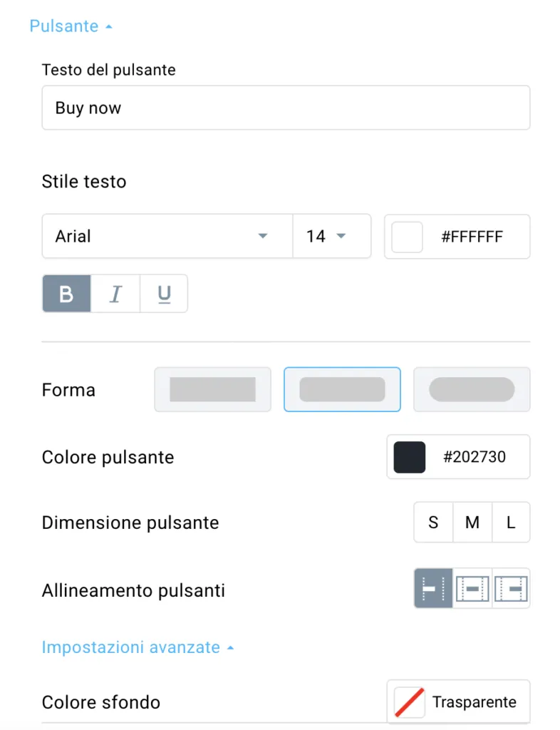
Task: Toggle italic text formatting
Action: 115,294
